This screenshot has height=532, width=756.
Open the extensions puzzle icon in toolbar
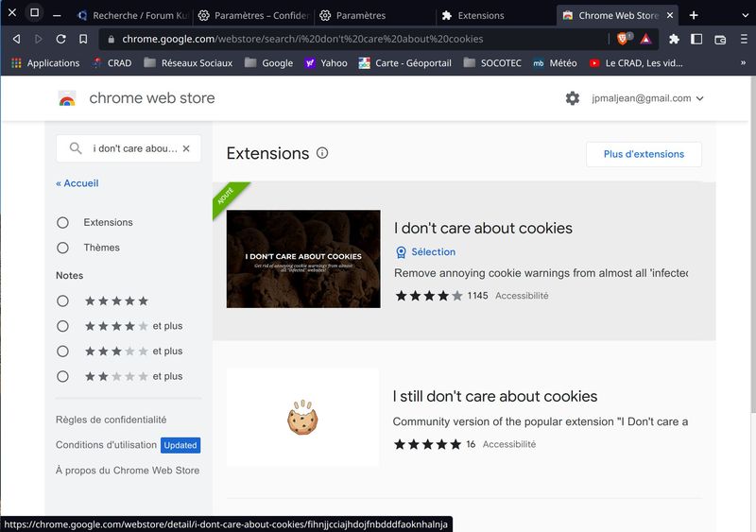coord(674,39)
